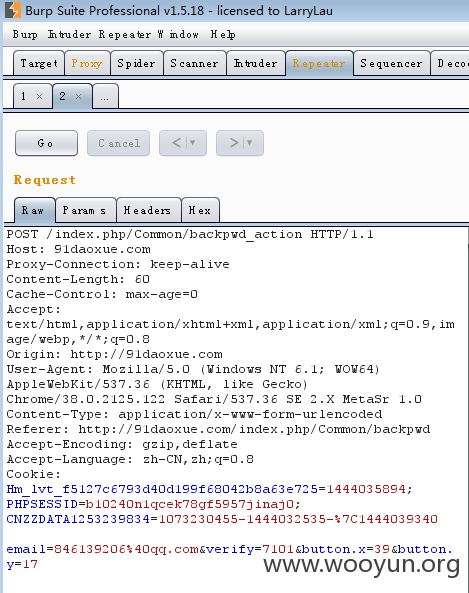Switch to the Target tab
The image size is (469, 593).
click(39, 63)
